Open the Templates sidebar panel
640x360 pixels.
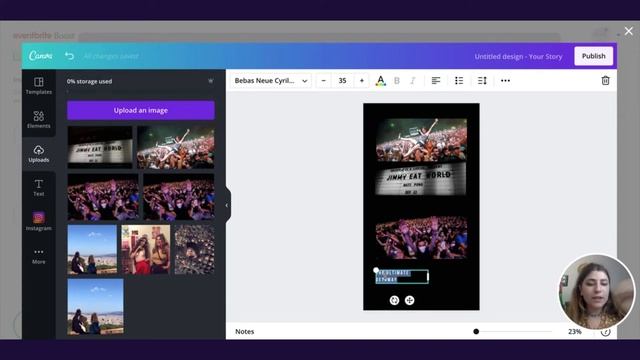tap(39, 86)
